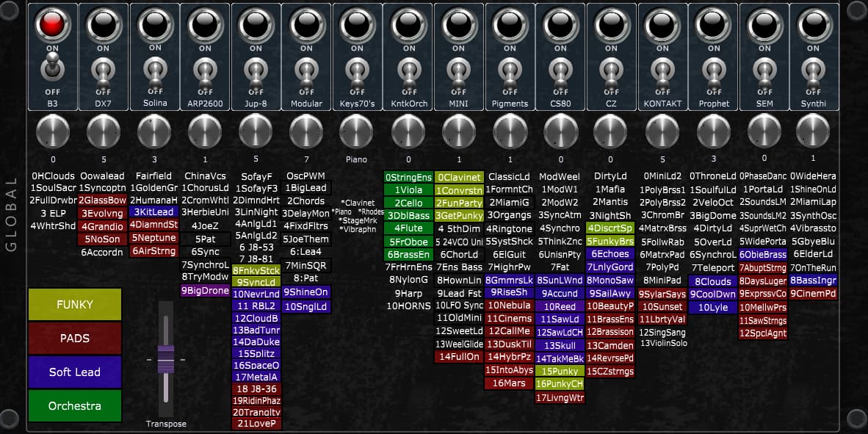
Task: Toggle the KONTAKT on/off switch
Action: (x=662, y=72)
